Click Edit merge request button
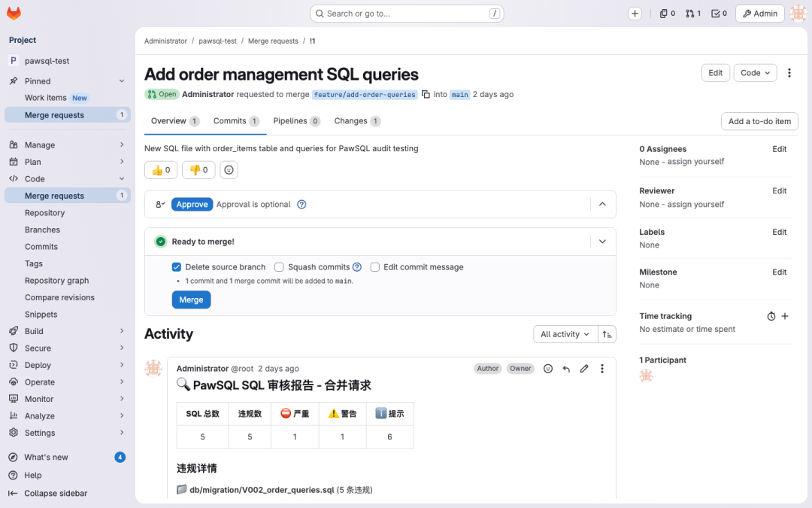Screen dimensions: 812x508 [x=716, y=73]
